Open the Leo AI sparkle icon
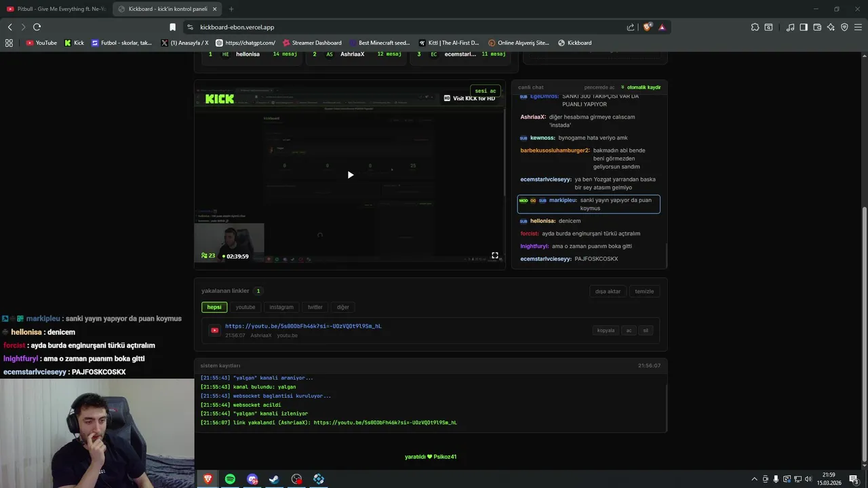Screen dimensions: 868x488 tap(831, 27)
